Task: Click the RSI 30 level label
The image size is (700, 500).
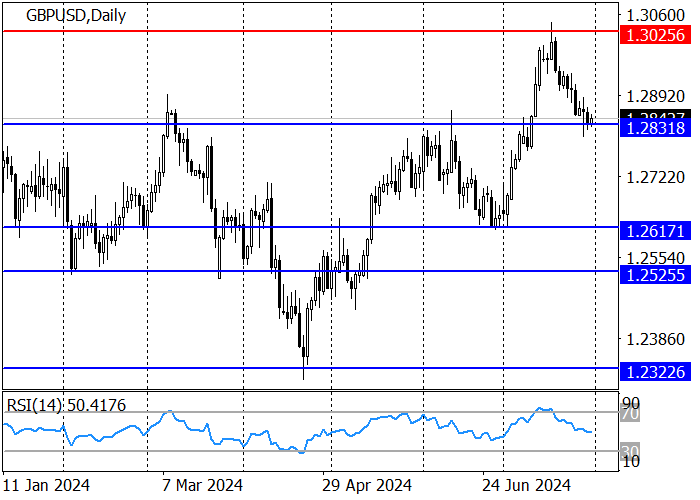Action: (x=631, y=450)
